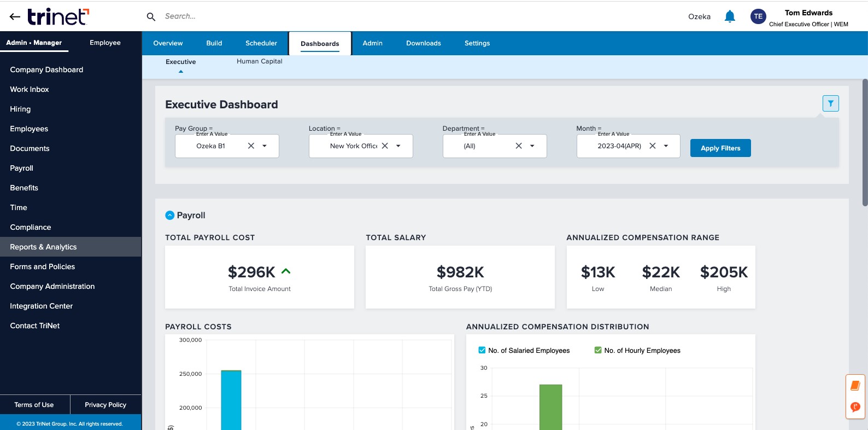Image resolution: width=868 pixels, height=430 pixels.
Task: Click the $205K High compensation value
Action: click(724, 272)
